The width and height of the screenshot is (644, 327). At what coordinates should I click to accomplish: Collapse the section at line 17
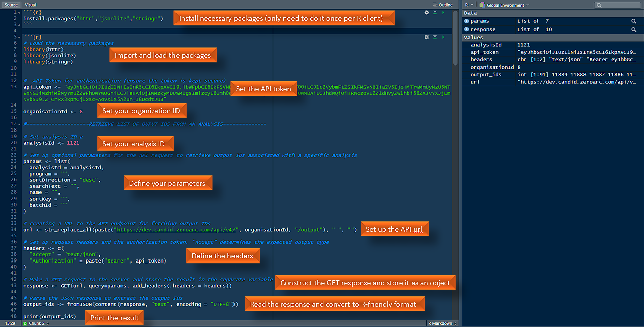(x=18, y=124)
